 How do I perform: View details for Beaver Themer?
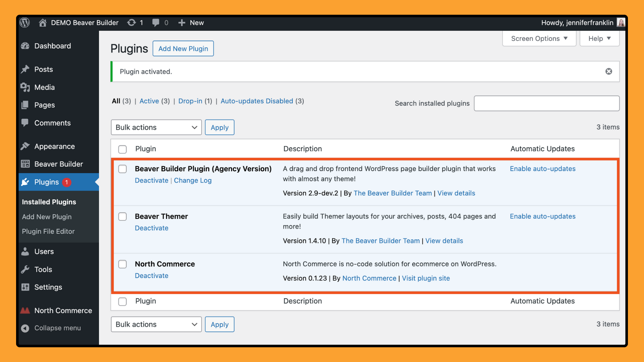[444, 241]
